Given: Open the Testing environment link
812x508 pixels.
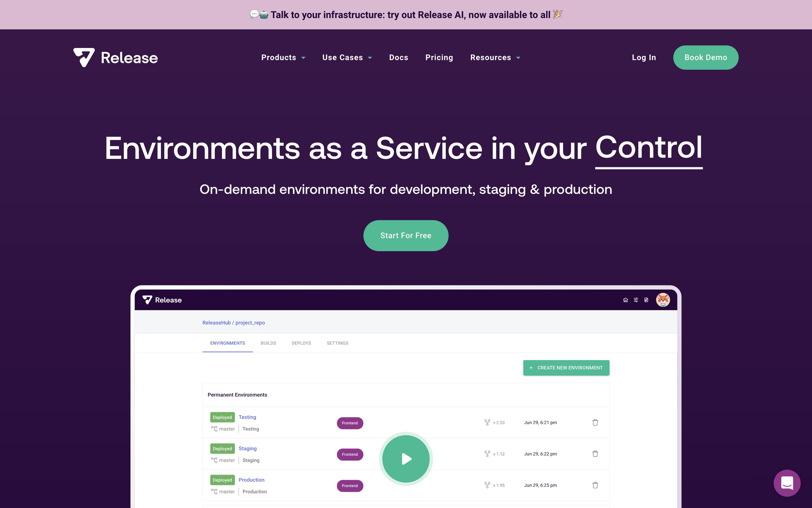Looking at the screenshot, I should [x=247, y=417].
